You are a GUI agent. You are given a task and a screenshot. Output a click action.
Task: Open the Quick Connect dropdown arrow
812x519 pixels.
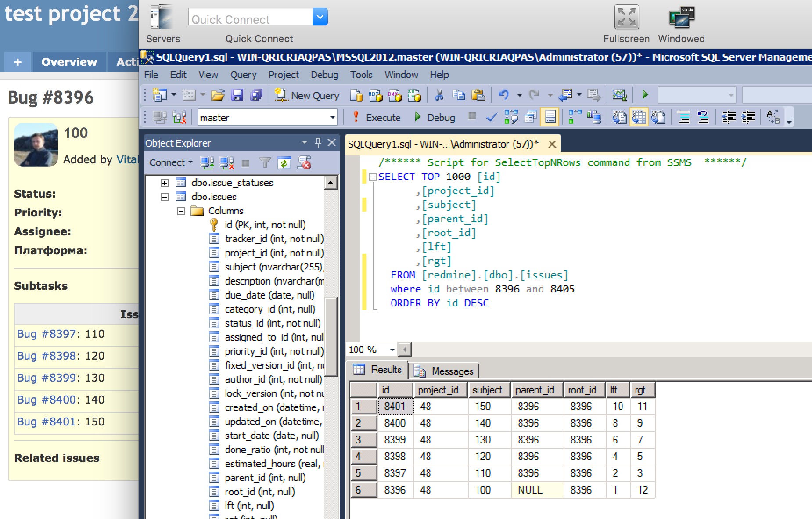[x=320, y=17]
